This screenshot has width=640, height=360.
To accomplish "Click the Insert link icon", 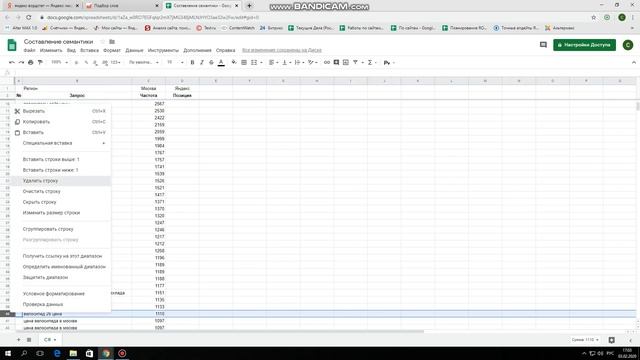I will 327,62.
